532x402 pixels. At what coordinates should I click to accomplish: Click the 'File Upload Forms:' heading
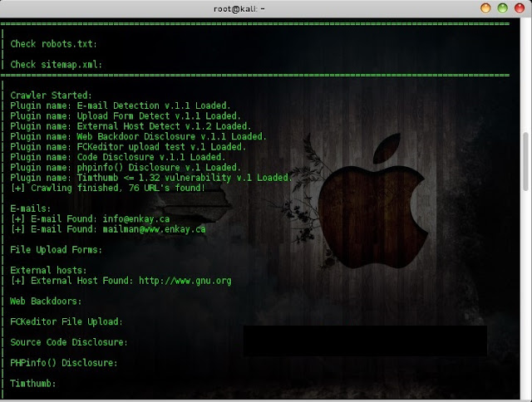56,250
